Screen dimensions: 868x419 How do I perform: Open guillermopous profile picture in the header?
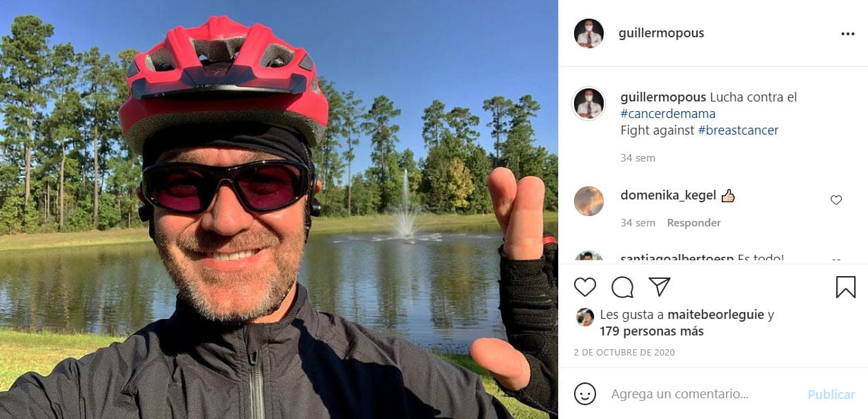pyautogui.click(x=589, y=32)
